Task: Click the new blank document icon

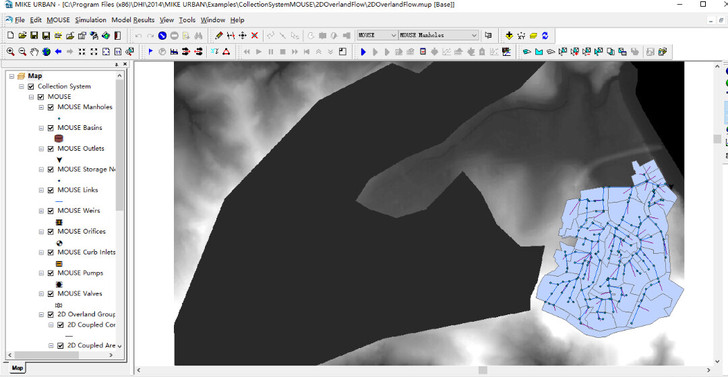Action: pos(10,35)
